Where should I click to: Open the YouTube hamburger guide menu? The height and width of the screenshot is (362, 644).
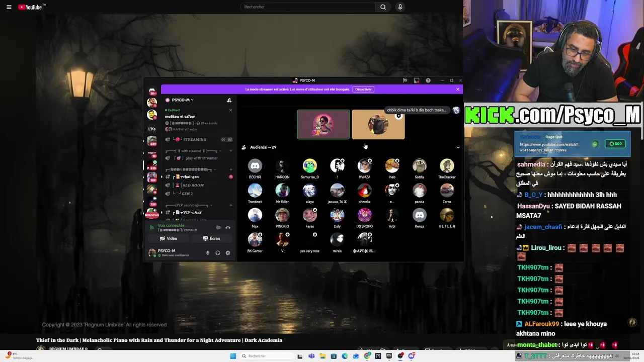point(9,7)
